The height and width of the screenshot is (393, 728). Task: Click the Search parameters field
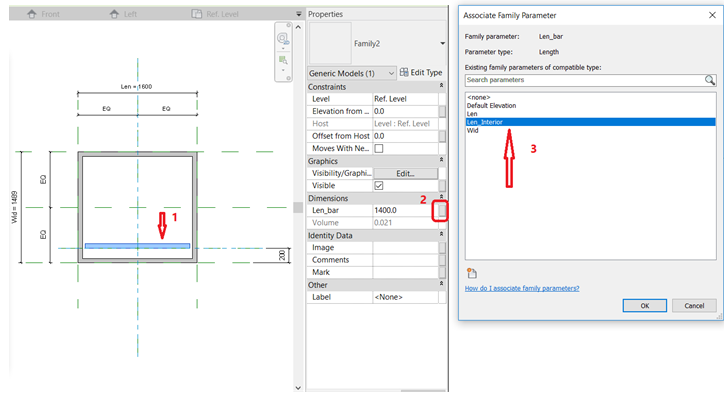pos(585,80)
